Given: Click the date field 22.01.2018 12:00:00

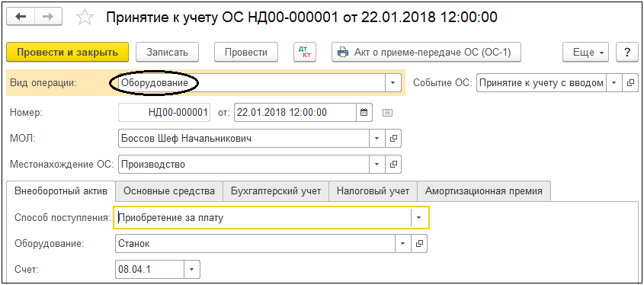Looking at the screenshot, I should [x=295, y=113].
